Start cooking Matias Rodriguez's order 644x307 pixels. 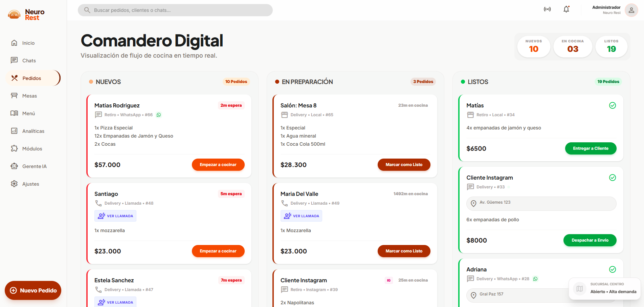218,165
